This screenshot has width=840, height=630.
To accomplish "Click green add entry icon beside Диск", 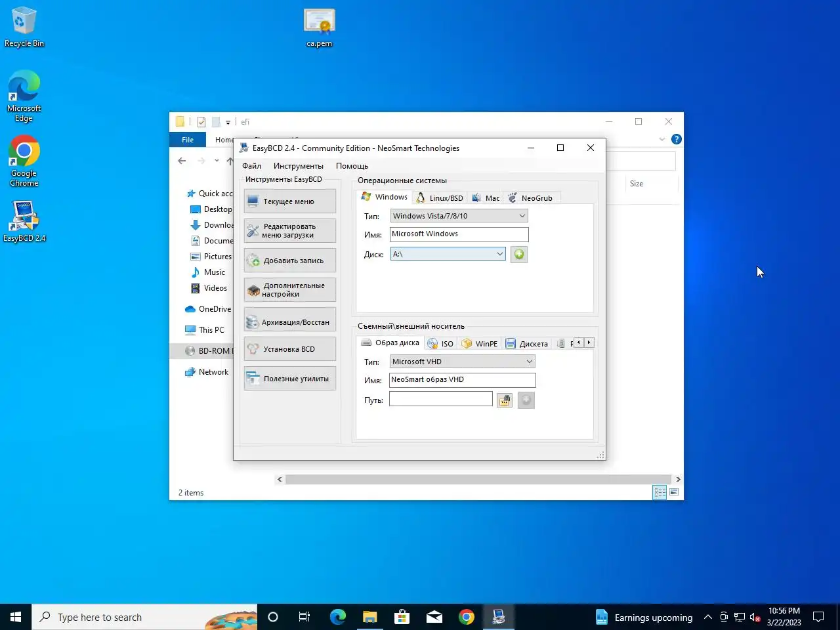I will click(x=519, y=255).
